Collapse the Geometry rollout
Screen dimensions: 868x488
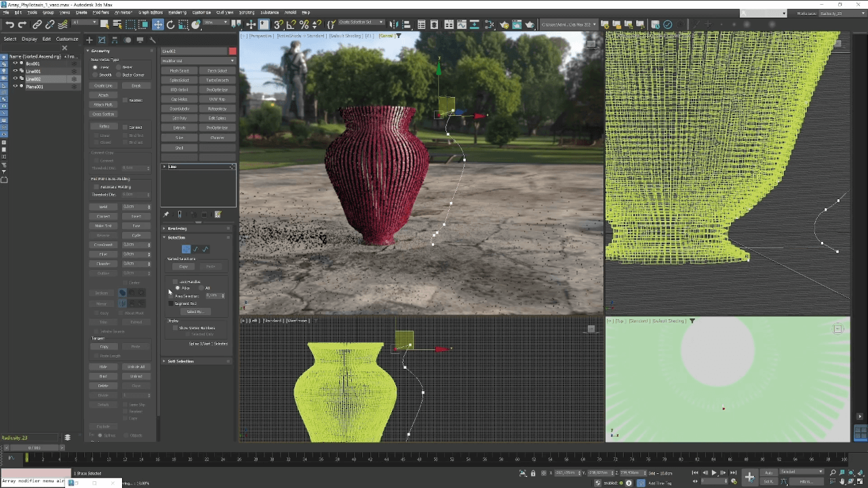[x=100, y=51]
